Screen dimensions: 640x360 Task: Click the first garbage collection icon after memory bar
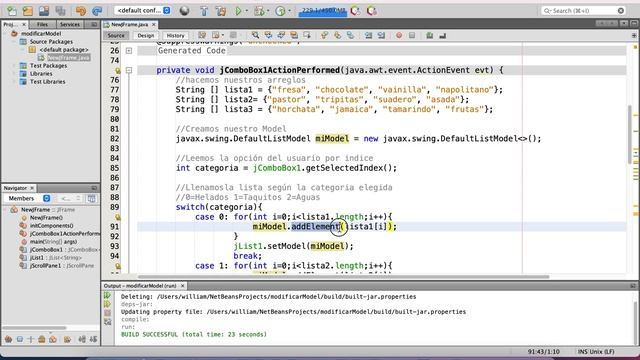coord(356,11)
